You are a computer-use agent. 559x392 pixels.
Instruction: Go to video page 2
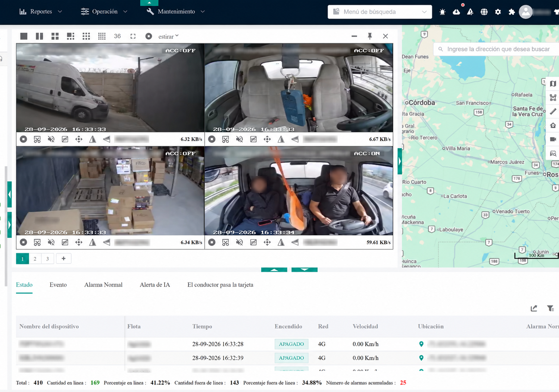click(35, 259)
